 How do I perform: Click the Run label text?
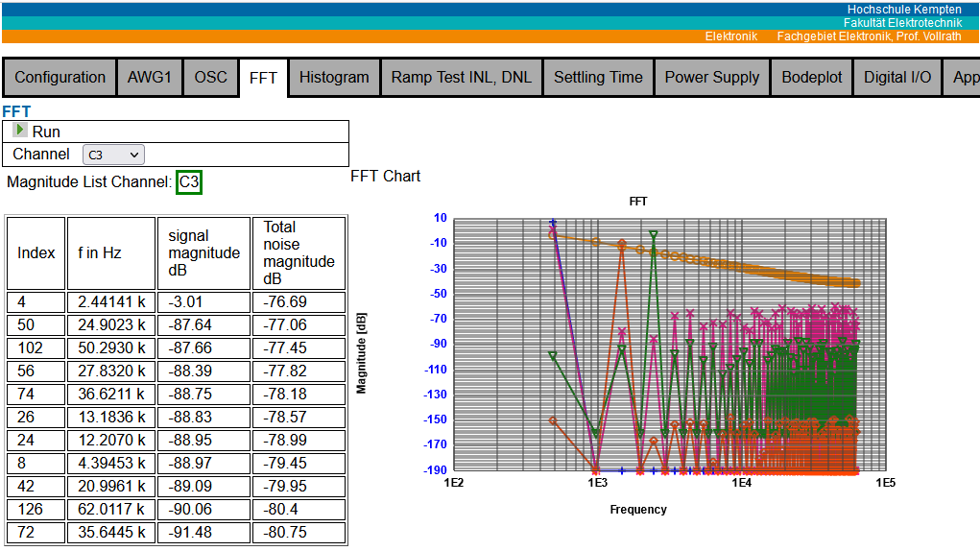[x=46, y=132]
